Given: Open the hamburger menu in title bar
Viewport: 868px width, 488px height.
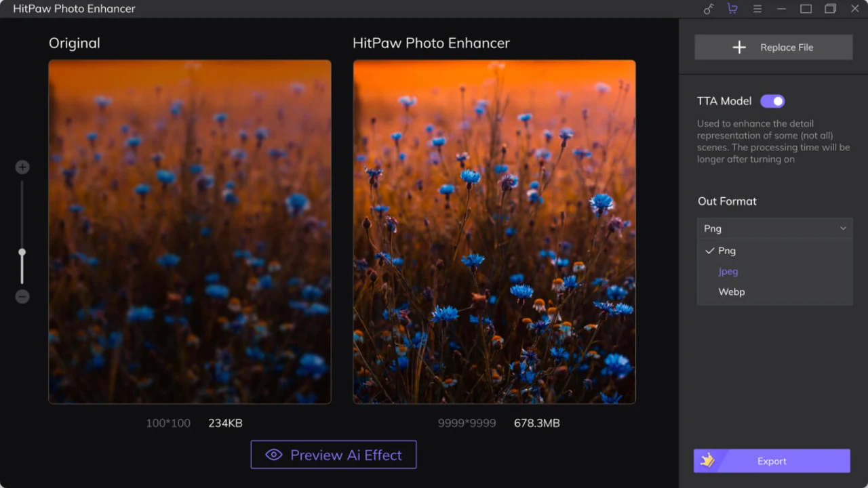Looking at the screenshot, I should (757, 9).
